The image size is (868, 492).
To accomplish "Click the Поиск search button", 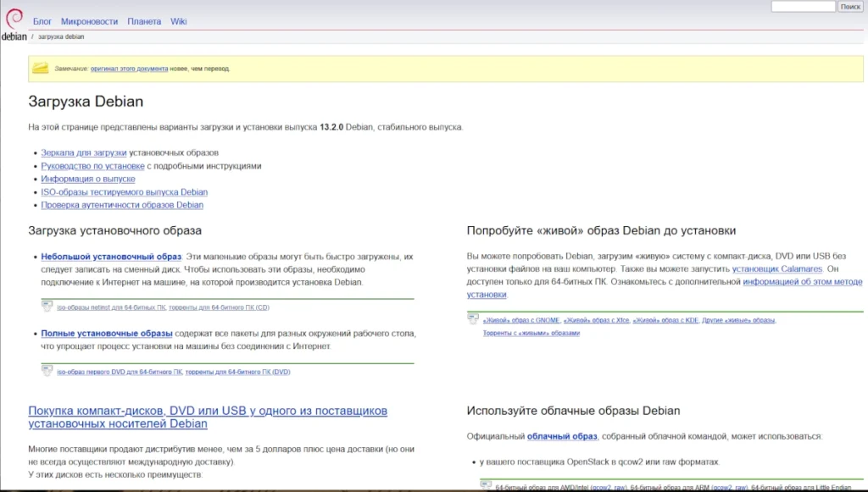I will 850,7.
